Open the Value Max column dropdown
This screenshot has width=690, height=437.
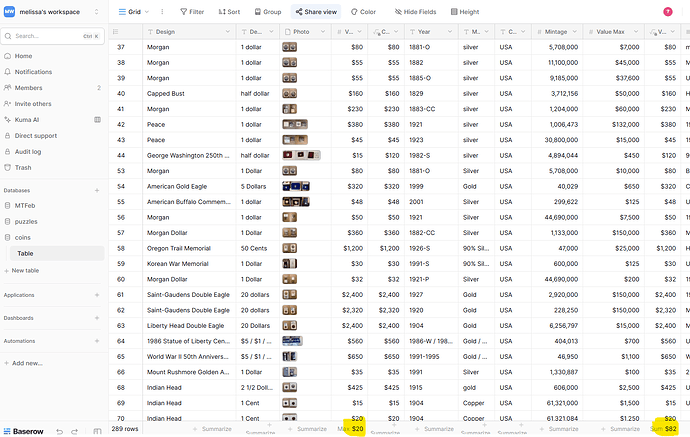pyautogui.click(x=636, y=32)
